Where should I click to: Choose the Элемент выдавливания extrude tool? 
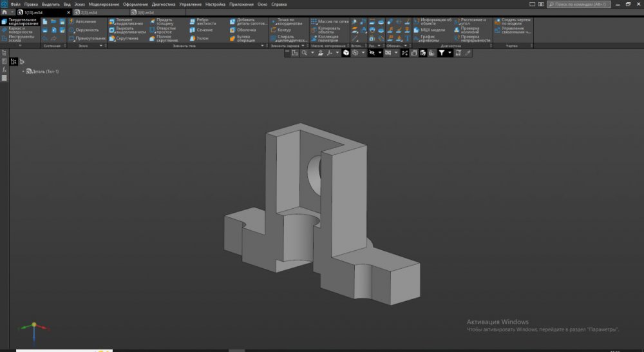pyautogui.click(x=129, y=21)
